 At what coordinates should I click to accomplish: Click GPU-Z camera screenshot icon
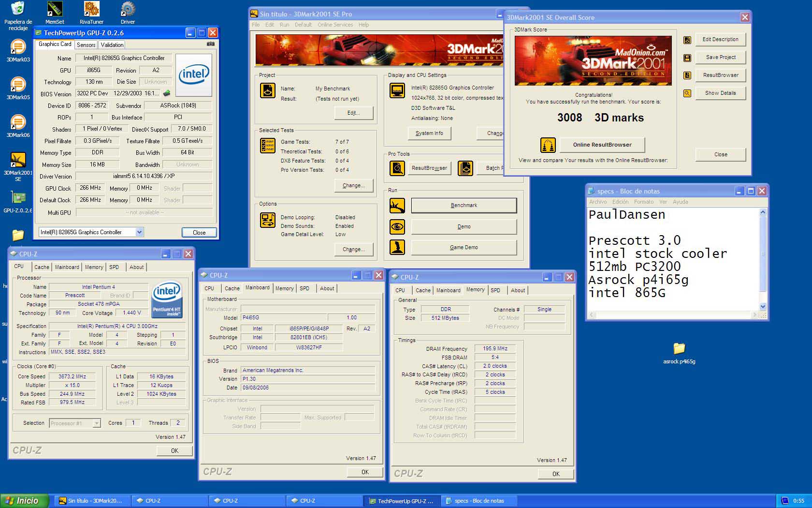pyautogui.click(x=211, y=44)
